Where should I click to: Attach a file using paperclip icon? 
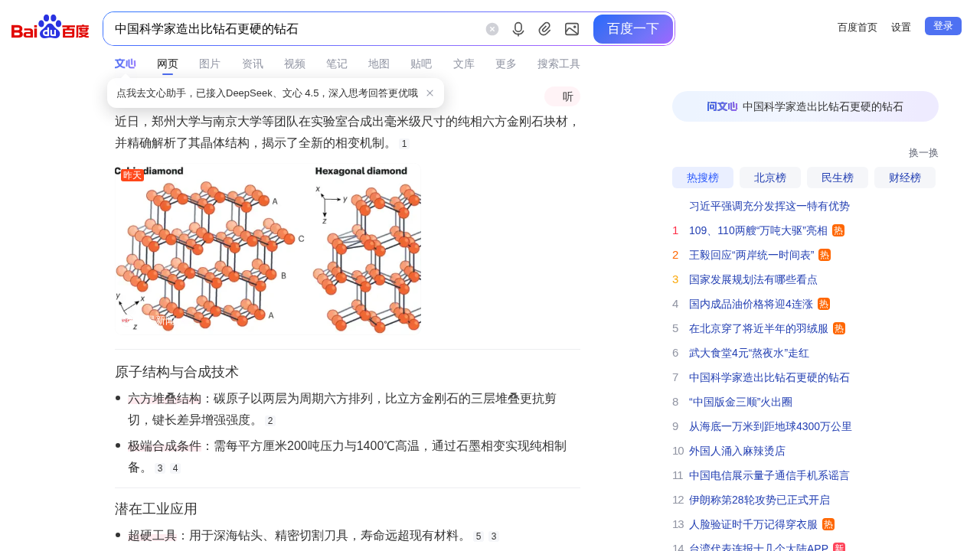[544, 29]
